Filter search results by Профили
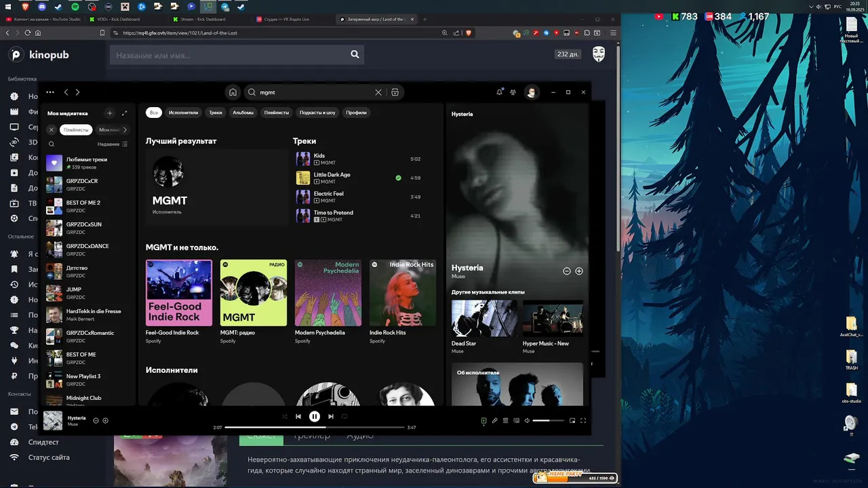The height and width of the screenshot is (488, 868). coord(356,113)
